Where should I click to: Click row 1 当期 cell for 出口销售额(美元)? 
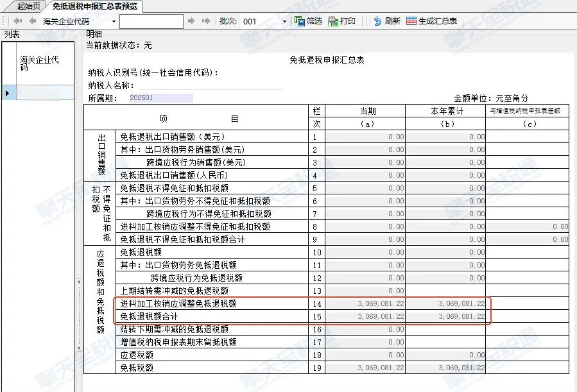pos(365,137)
